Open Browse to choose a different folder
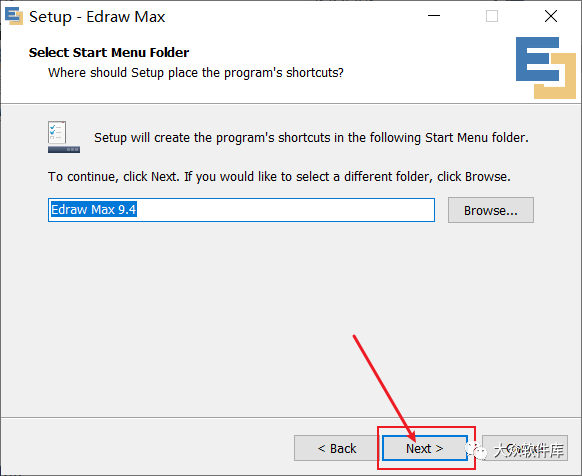 [491, 210]
